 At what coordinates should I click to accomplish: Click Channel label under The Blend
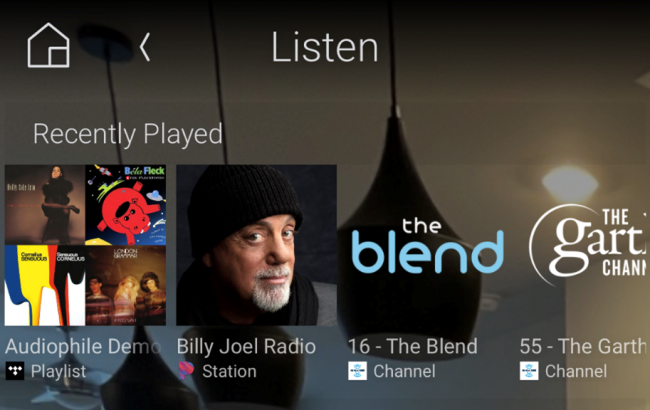(405, 371)
